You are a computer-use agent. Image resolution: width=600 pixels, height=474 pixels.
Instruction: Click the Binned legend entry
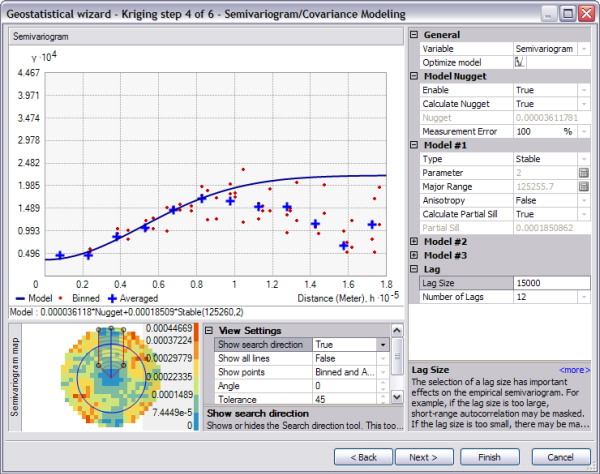click(x=79, y=298)
